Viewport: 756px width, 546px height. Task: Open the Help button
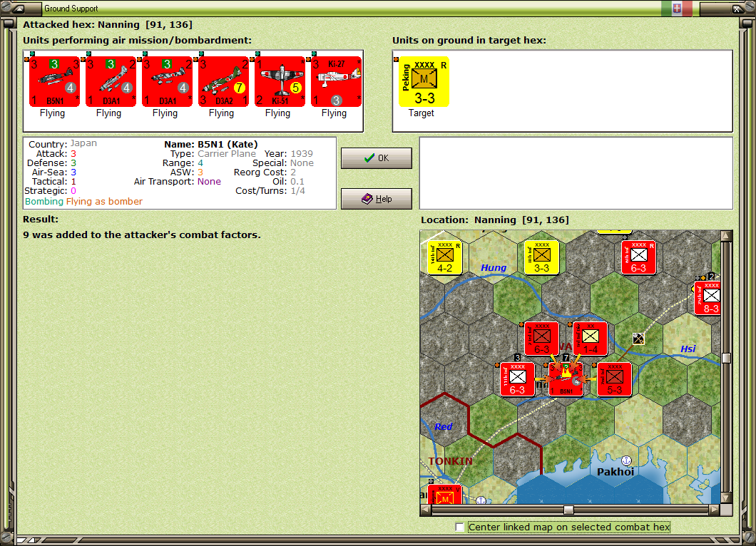[x=377, y=199]
